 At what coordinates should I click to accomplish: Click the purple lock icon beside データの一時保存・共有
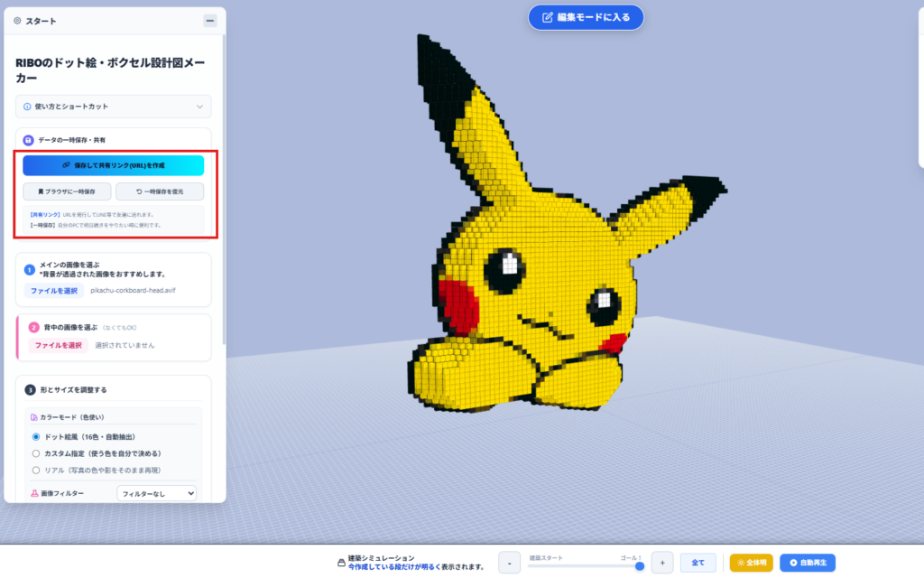[x=28, y=140]
